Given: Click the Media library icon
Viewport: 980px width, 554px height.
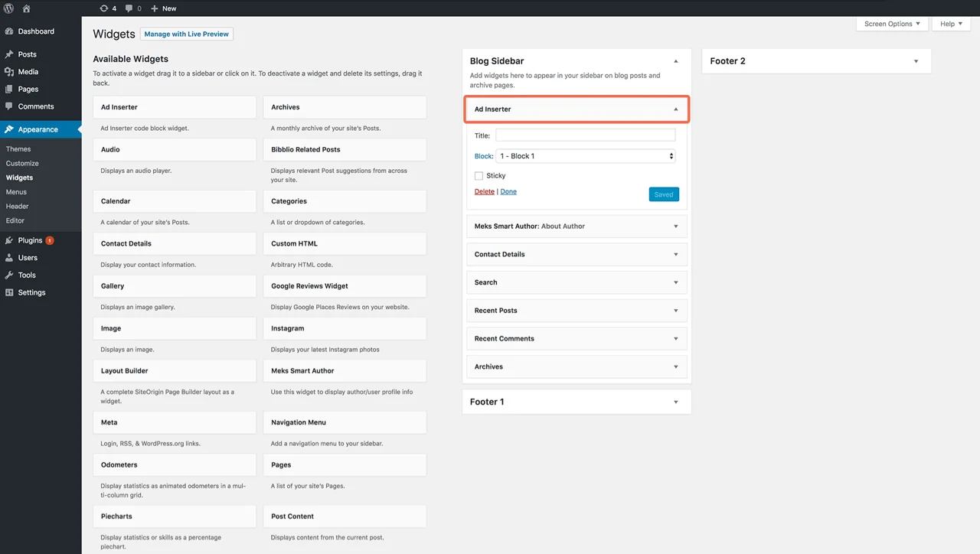Looking at the screenshot, I should coord(9,72).
